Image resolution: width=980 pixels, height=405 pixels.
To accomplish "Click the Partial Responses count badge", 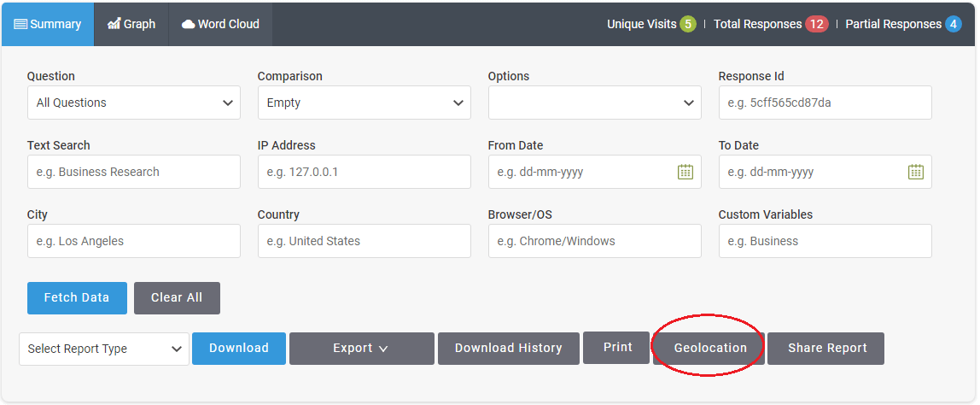I will 954,25.
